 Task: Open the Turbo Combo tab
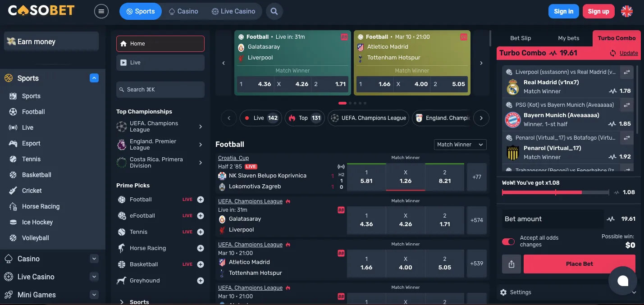[x=617, y=38]
